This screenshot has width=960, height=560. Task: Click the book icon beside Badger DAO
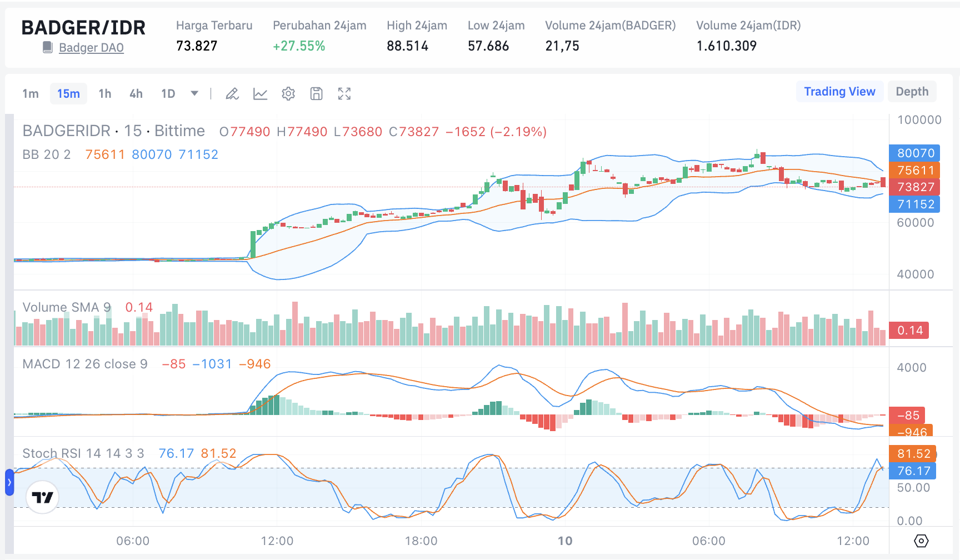[x=48, y=48]
